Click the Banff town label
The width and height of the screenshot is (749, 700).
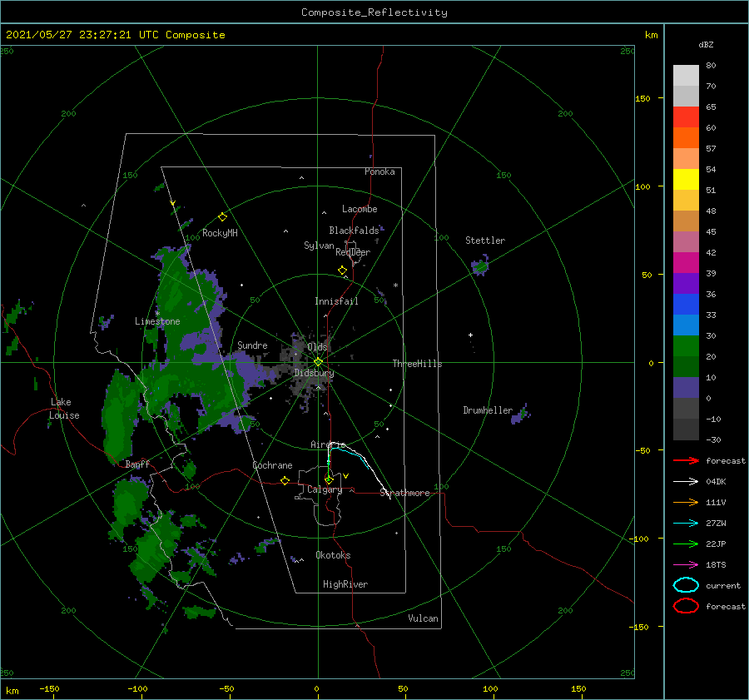tap(137, 464)
